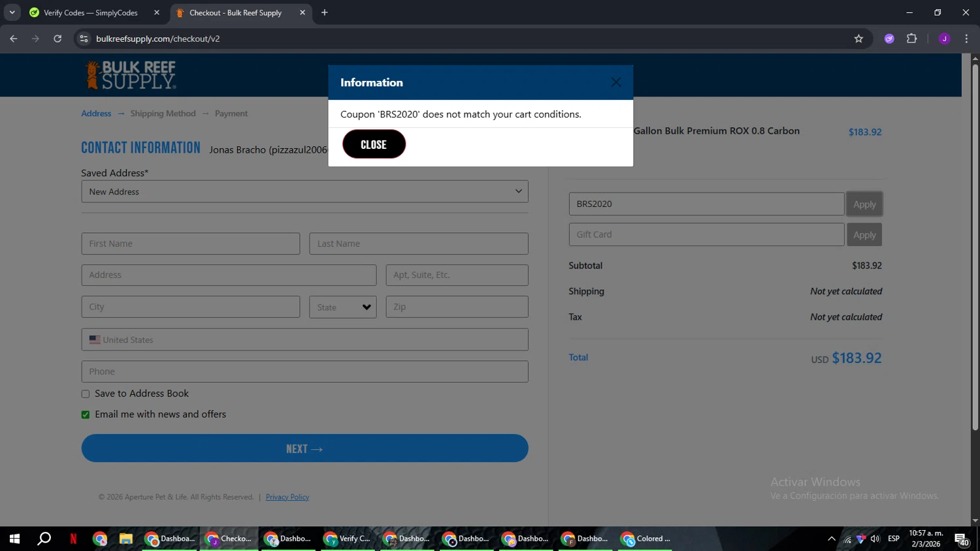Open a new browser tab with the plus

tap(325, 12)
